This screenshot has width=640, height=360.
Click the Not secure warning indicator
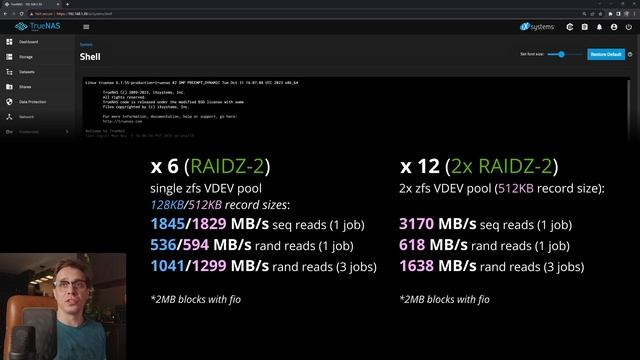(x=42, y=14)
